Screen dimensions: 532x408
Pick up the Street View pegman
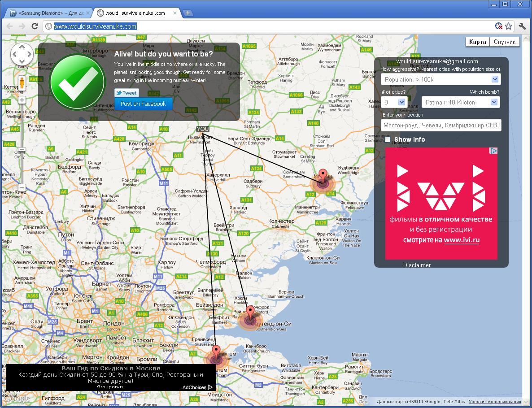coord(22,83)
